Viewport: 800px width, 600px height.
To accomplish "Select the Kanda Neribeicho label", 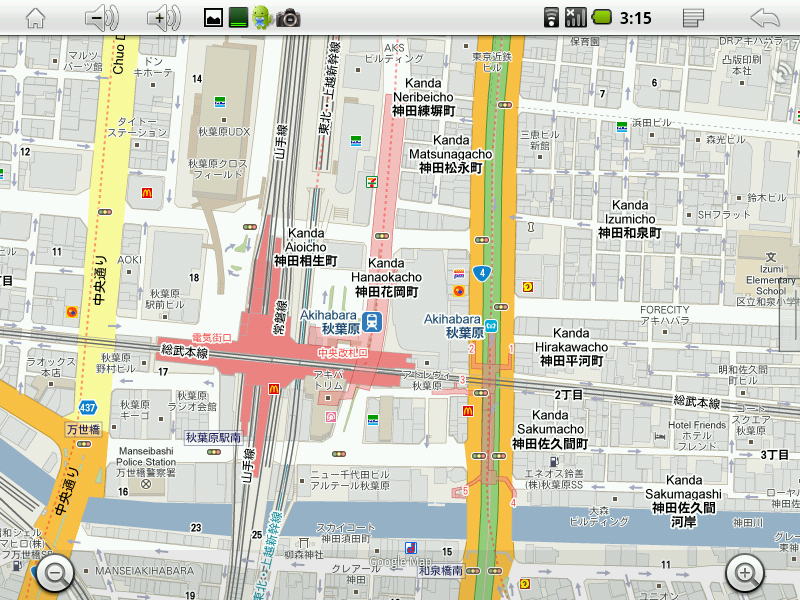I will pyautogui.click(x=423, y=97).
